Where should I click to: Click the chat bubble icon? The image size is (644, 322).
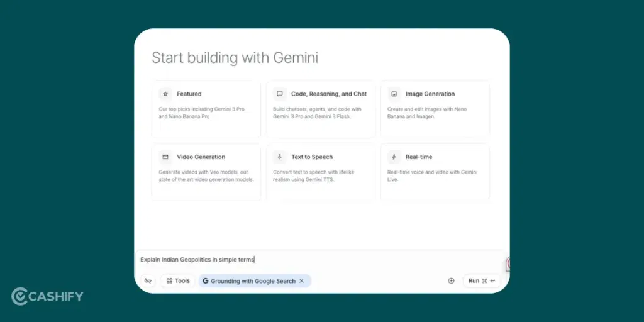(x=280, y=94)
